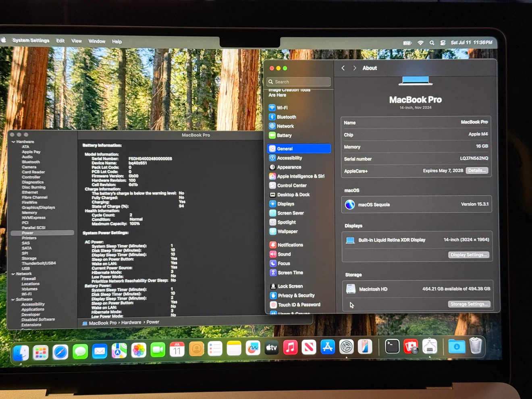This screenshot has height=399, width=532.
Task: Open the Window menu
Action: (x=97, y=41)
